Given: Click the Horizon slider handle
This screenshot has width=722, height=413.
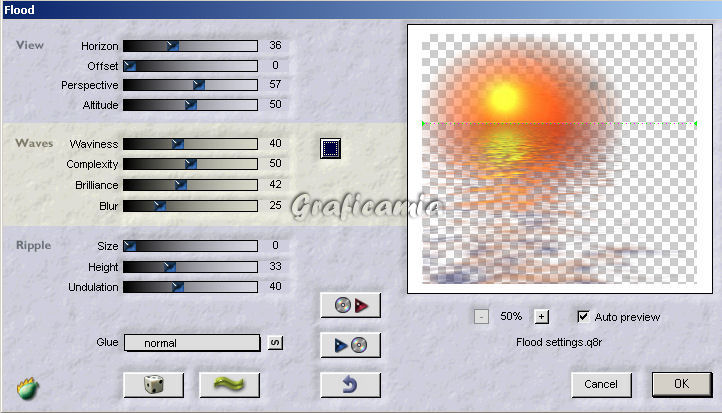Looking at the screenshot, I should [x=172, y=46].
